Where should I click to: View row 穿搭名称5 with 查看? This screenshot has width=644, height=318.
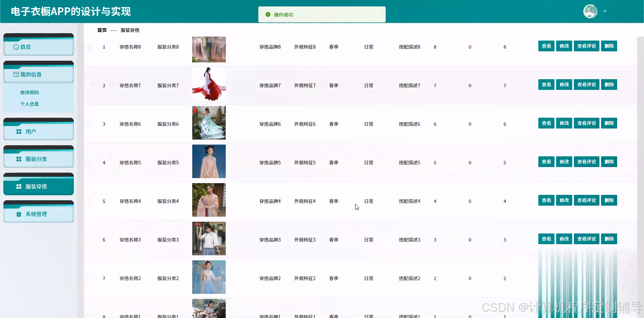click(x=546, y=162)
